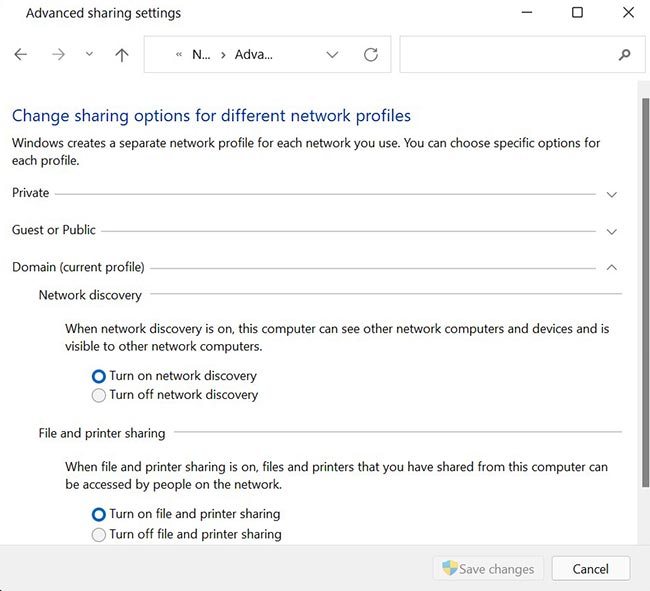Image resolution: width=650 pixels, height=591 pixels.
Task: Click the address bar overflow chevrons
Action: [x=179, y=55]
